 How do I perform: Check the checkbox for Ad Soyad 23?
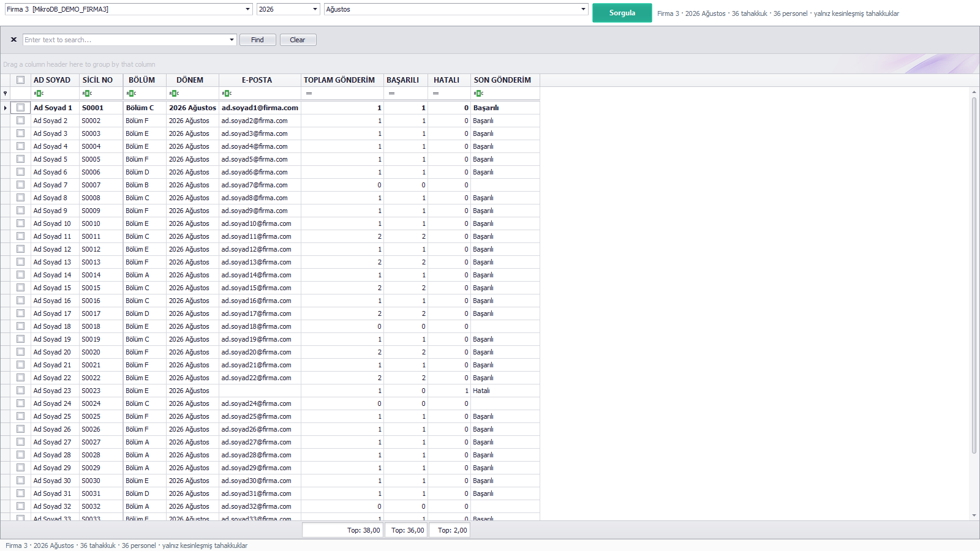tap(20, 391)
